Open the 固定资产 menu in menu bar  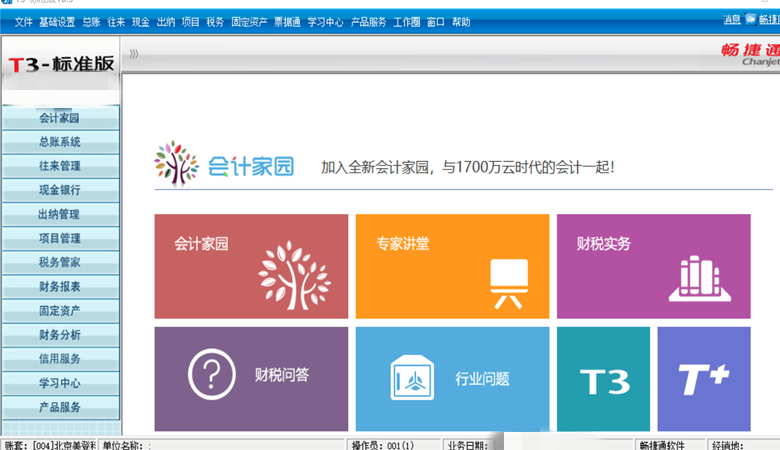pos(248,22)
